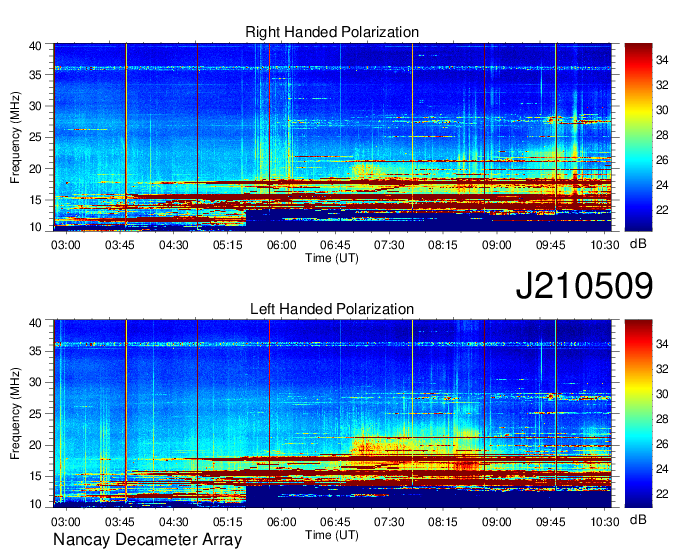Click the "26" value on Right Handed color bar
Image resolution: width=680 pixels, height=552 pixels.
662,160
